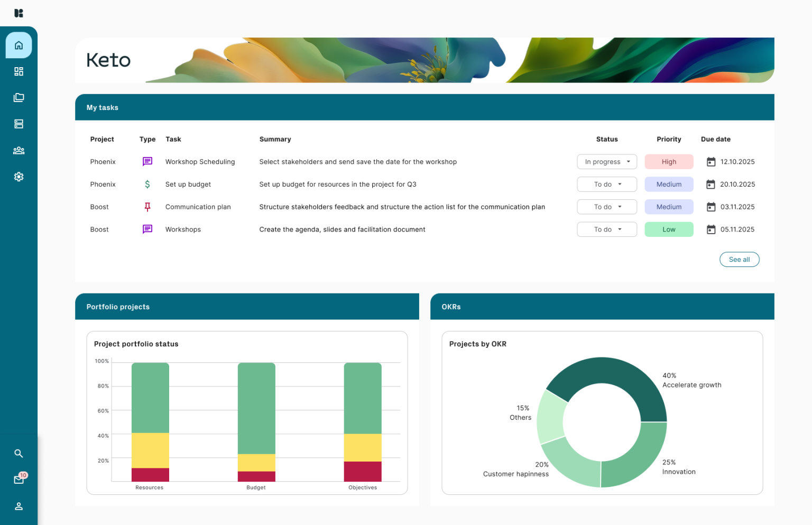Open the inbox with 10 notifications

click(19, 478)
